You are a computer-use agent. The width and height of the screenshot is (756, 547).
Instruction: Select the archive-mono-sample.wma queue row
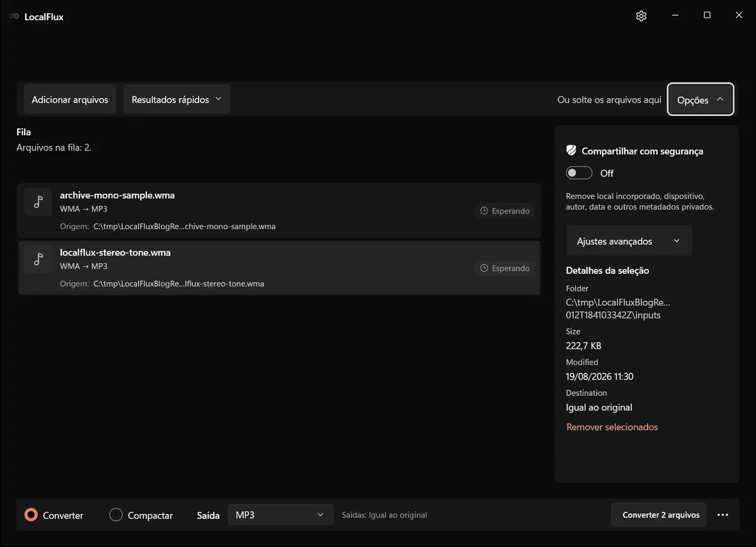279,211
